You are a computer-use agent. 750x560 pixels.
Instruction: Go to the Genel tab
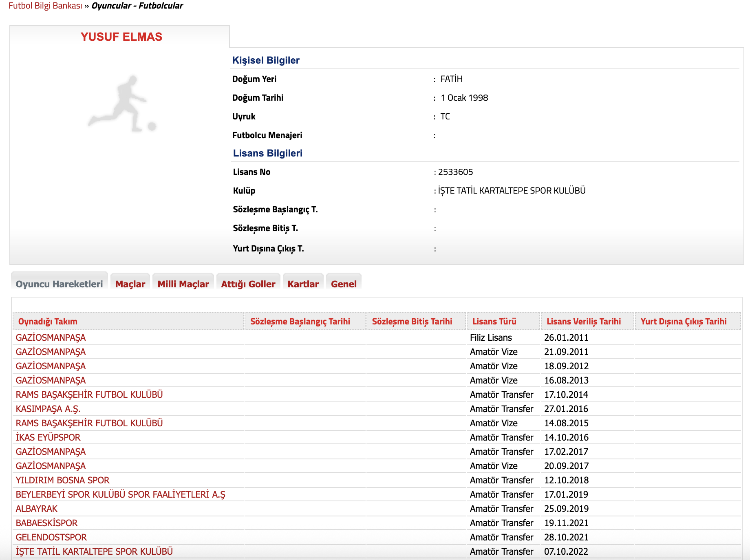click(343, 284)
